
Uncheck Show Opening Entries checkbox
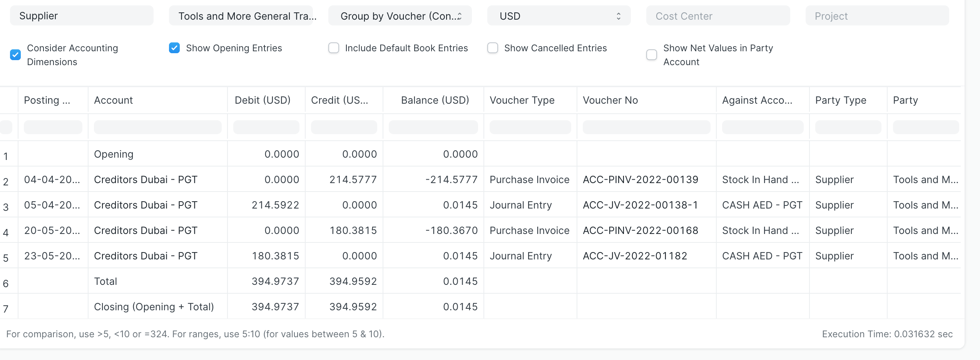174,48
